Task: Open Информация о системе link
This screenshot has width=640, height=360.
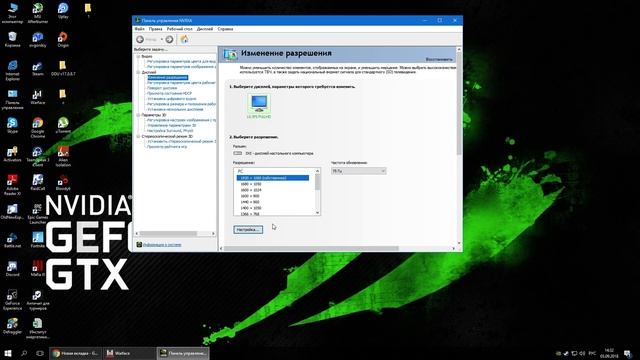Action: pyautogui.click(x=162, y=244)
